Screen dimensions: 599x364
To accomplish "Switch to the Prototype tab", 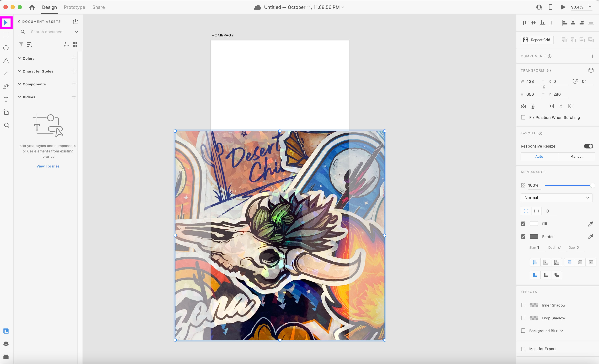I will 74,7.
